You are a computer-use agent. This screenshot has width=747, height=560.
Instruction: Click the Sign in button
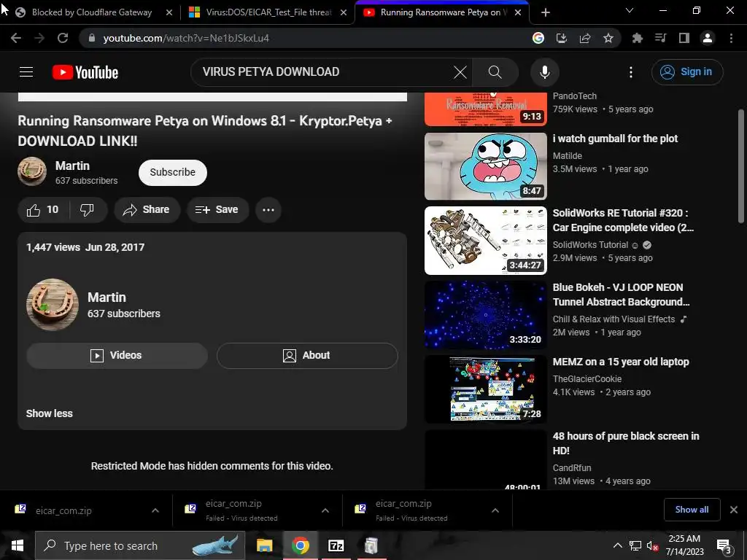click(x=687, y=72)
